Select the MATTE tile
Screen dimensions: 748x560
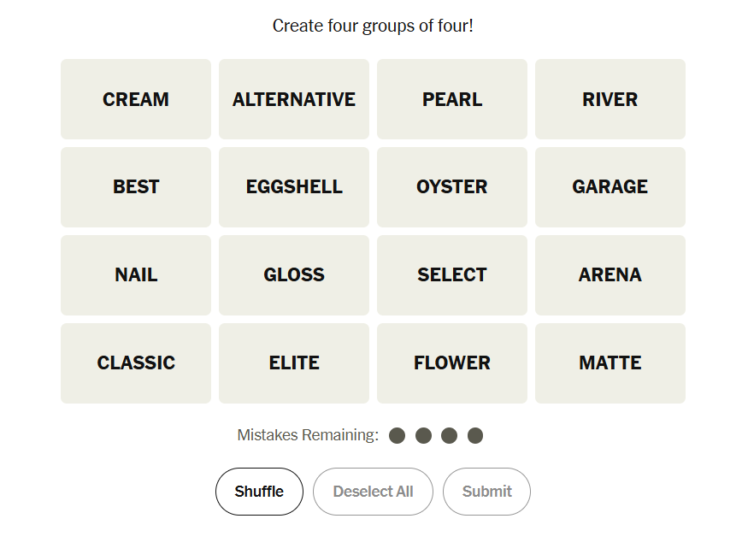tap(610, 363)
